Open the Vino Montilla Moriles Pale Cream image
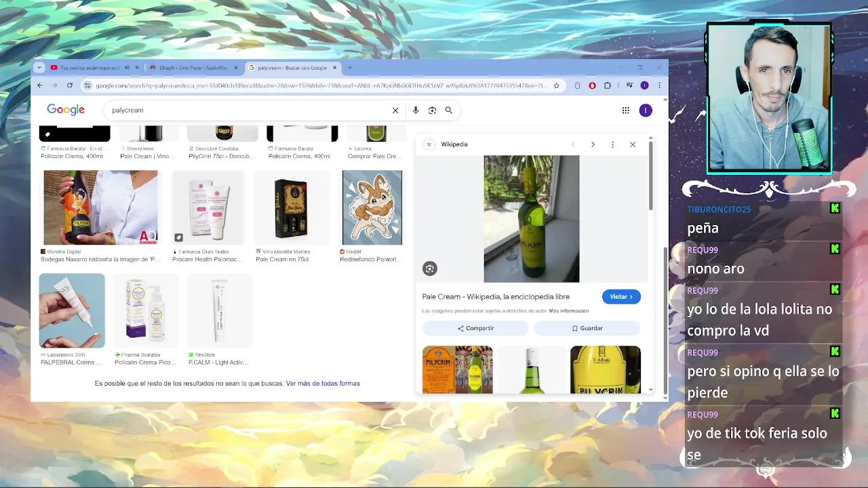The height and width of the screenshot is (488, 868). [x=292, y=207]
